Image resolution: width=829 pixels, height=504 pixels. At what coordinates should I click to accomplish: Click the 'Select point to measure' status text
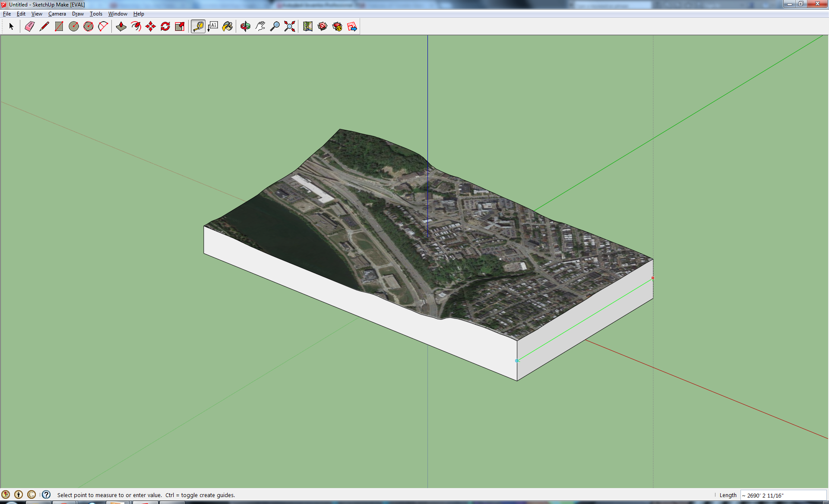(146, 495)
